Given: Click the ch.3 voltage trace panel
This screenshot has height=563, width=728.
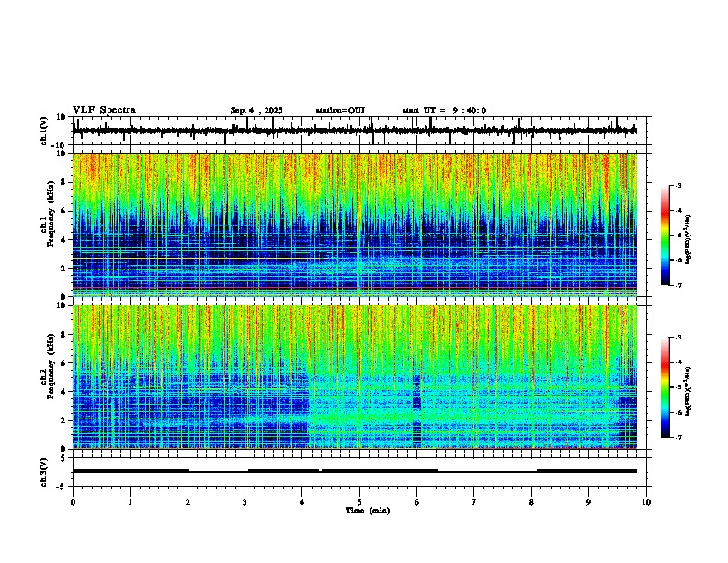Looking at the screenshot, I should tap(361, 472).
